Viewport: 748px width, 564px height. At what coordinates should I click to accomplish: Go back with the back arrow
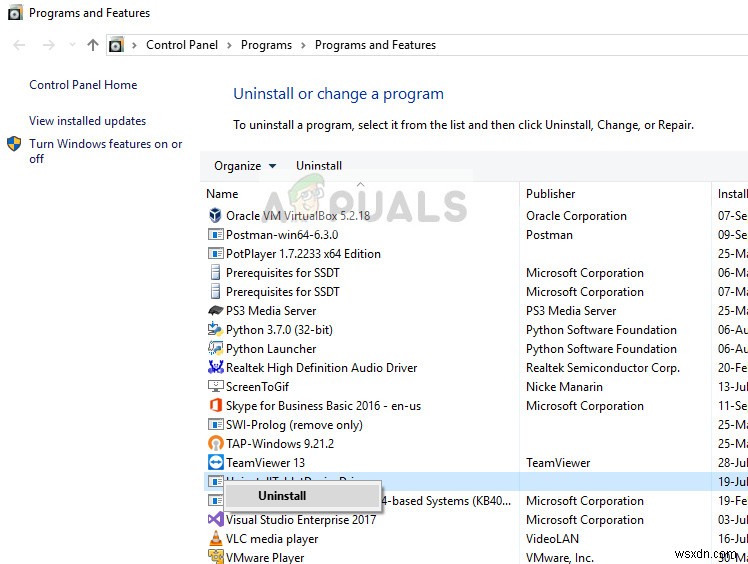(20, 45)
